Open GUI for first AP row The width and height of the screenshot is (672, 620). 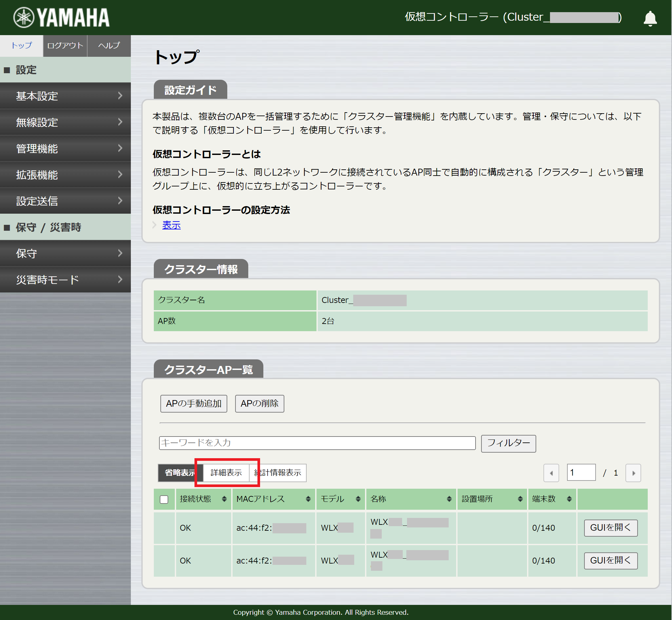[610, 528]
